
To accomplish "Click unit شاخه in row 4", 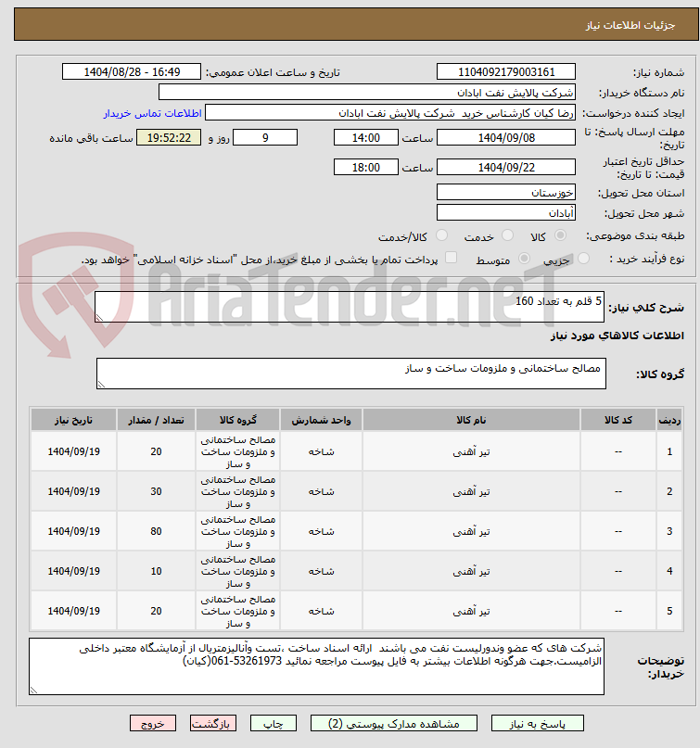I will tap(321, 572).
